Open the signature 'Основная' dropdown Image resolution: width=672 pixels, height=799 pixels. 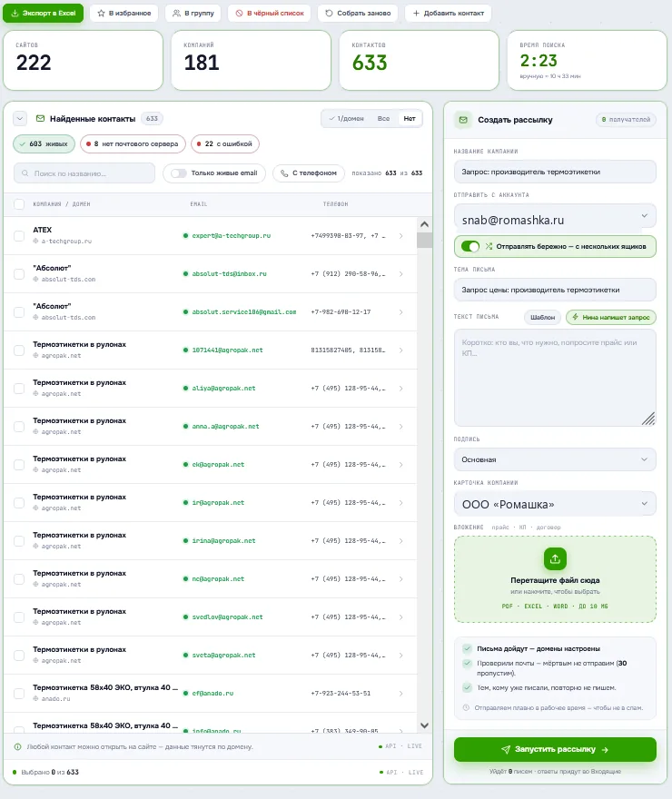click(x=555, y=459)
